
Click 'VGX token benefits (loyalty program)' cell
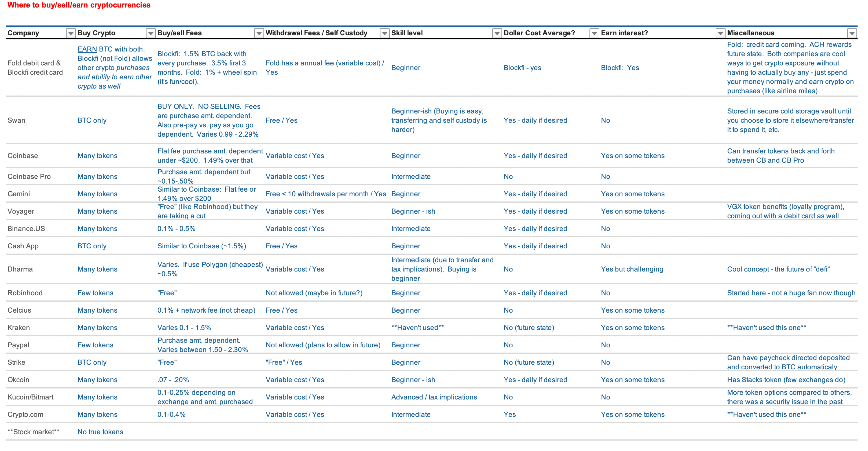pos(785,212)
